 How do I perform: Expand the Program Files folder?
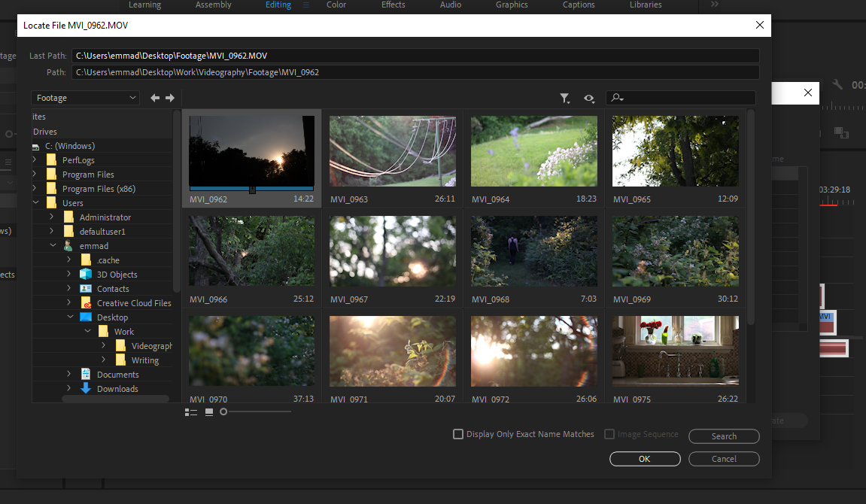click(35, 174)
